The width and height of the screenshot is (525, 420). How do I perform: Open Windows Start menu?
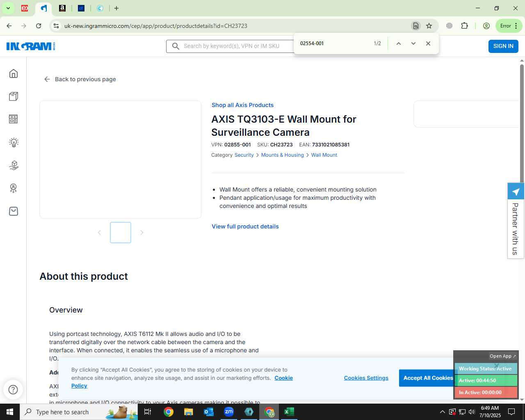10,412
